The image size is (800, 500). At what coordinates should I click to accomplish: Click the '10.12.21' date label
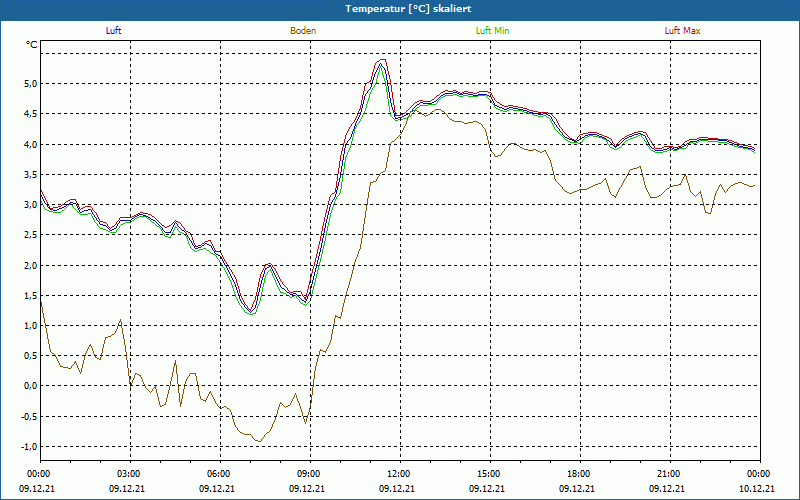click(x=757, y=488)
